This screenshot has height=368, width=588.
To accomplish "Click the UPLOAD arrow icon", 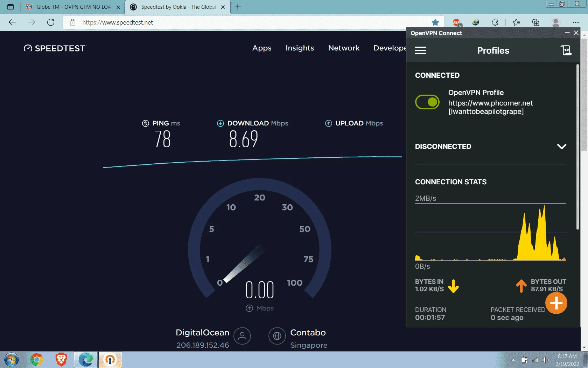I will [x=328, y=123].
